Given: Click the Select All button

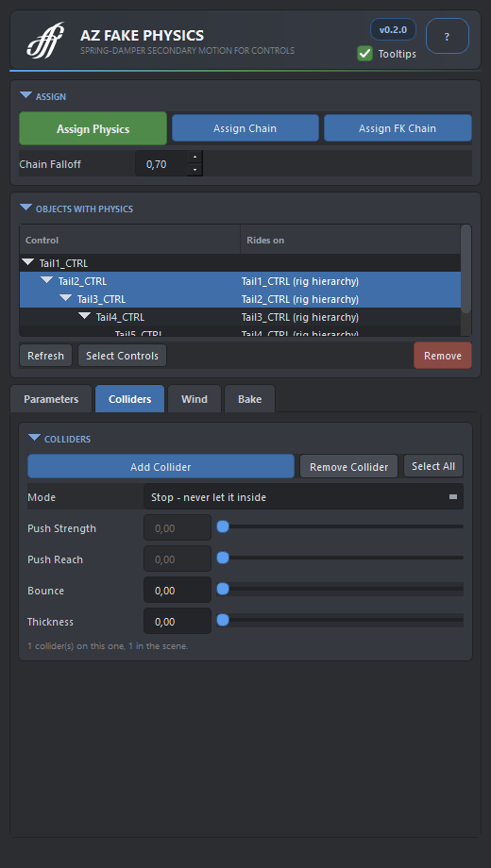Looking at the screenshot, I should point(433,466).
